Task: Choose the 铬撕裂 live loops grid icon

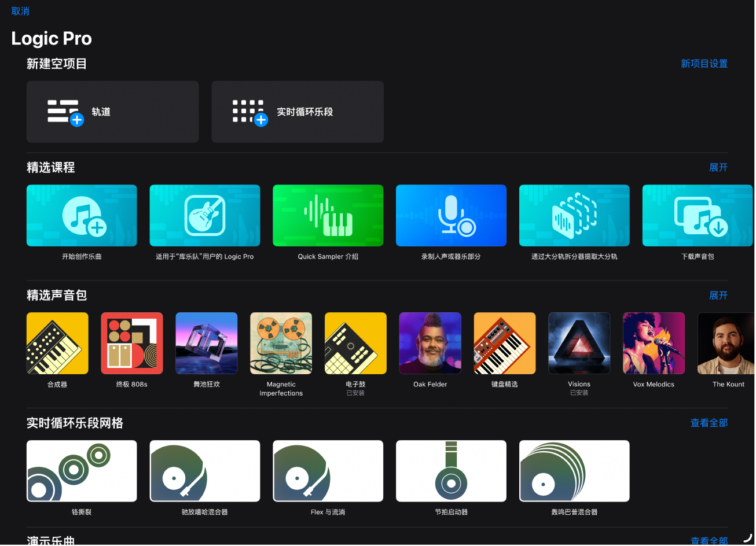Action: point(82,471)
